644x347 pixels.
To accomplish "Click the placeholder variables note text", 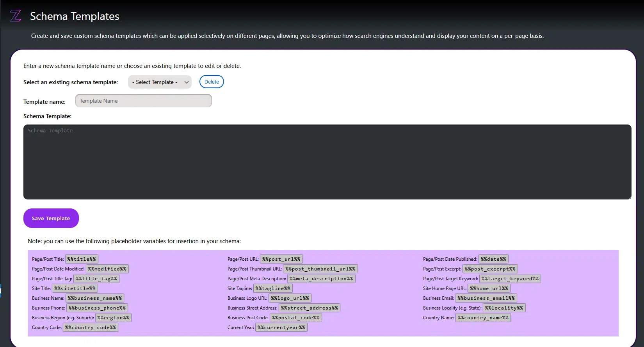I will pos(134,241).
